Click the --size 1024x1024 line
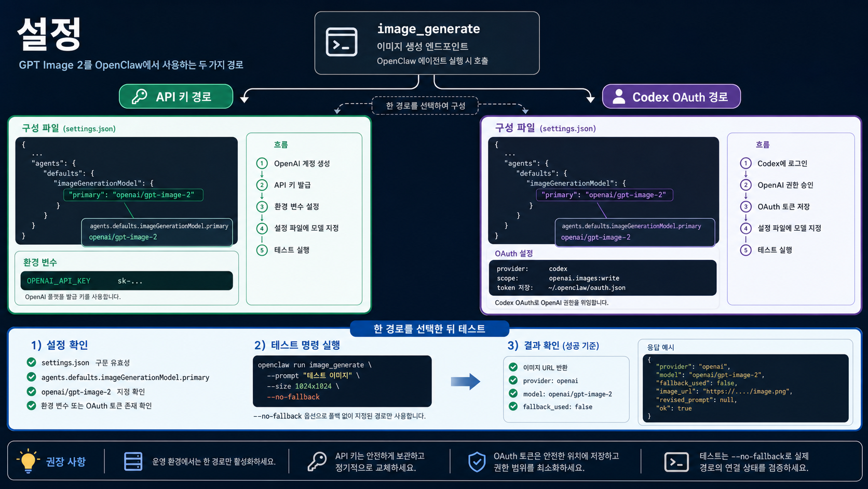 [303, 386]
